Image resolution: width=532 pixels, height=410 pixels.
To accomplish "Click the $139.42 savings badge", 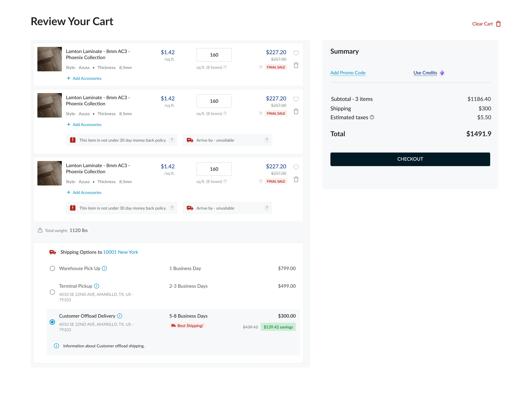I will pos(278,327).
